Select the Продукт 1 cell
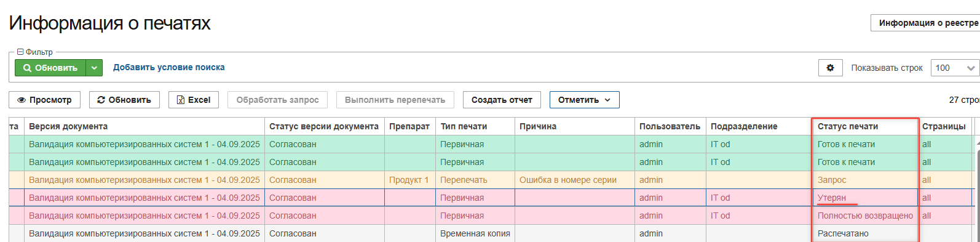980x242 pixels. click(x=410, y=180)
